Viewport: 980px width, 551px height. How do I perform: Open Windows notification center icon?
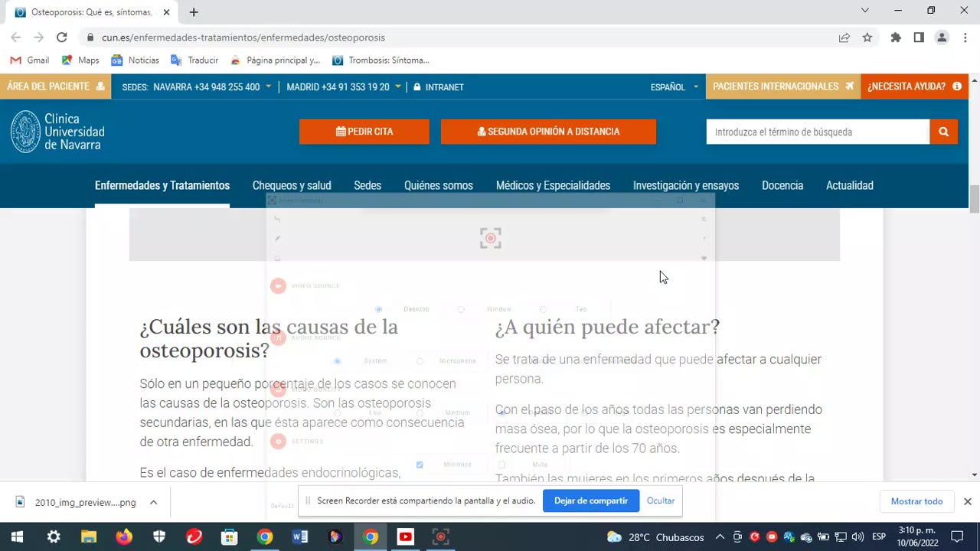tap(957, 537)
